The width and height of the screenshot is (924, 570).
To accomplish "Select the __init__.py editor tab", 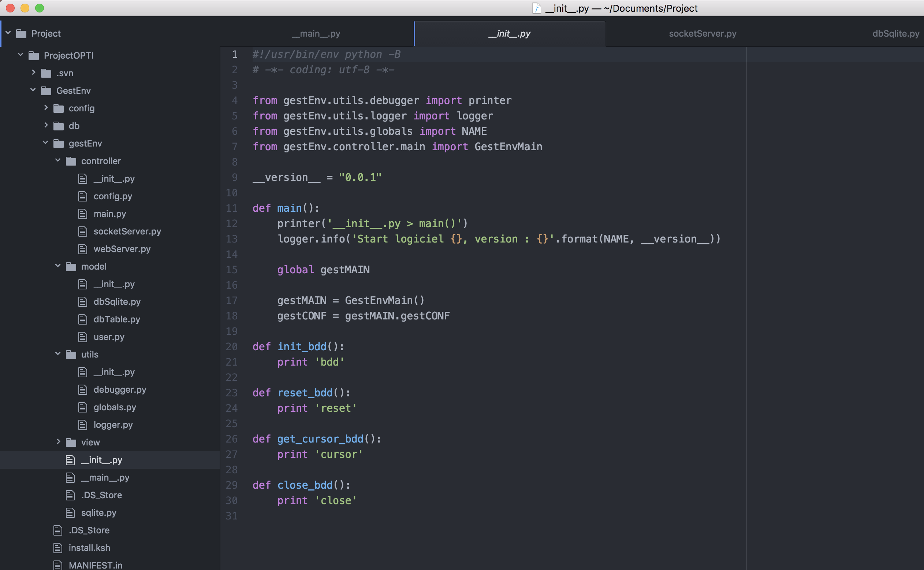I will point(510,34).
